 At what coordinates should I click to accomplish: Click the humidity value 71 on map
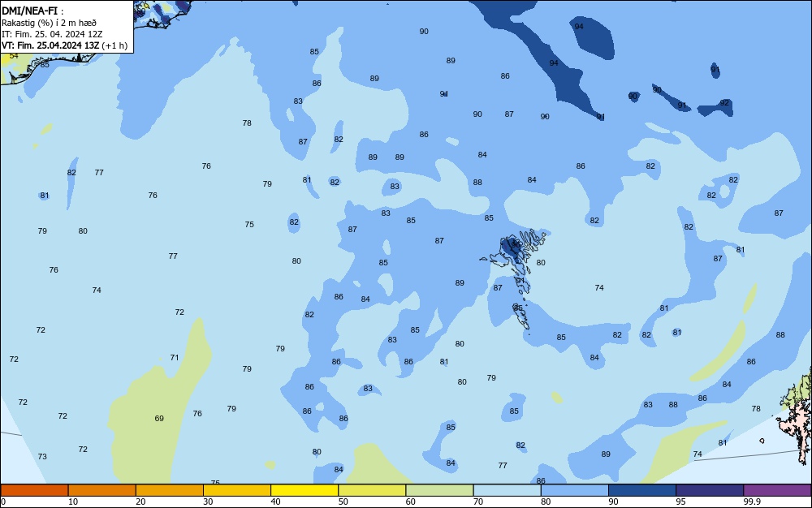click(175, 357)
